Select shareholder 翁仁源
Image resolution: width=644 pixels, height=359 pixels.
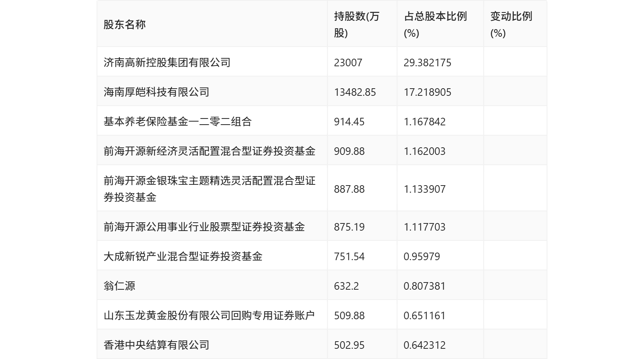pos(119,286)
